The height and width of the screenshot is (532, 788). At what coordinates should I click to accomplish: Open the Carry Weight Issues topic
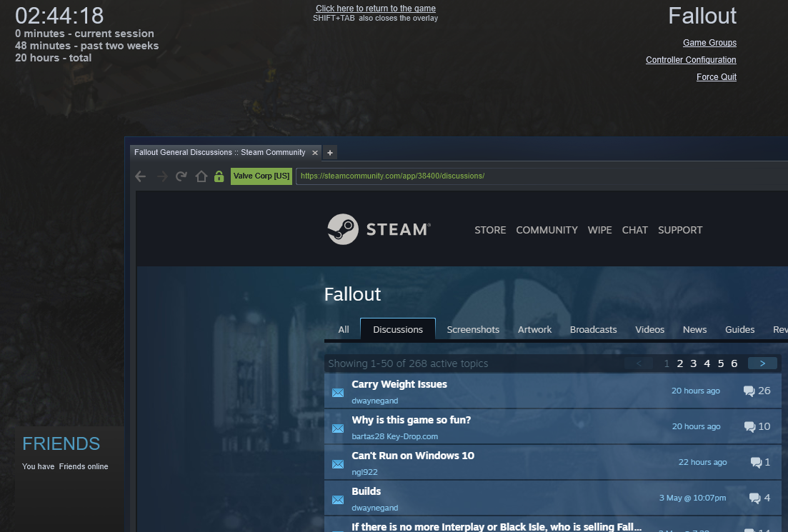(399, 384)
